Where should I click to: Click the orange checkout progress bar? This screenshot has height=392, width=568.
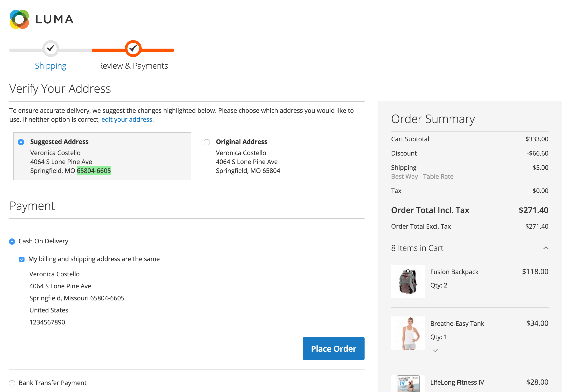pos(108,50)
